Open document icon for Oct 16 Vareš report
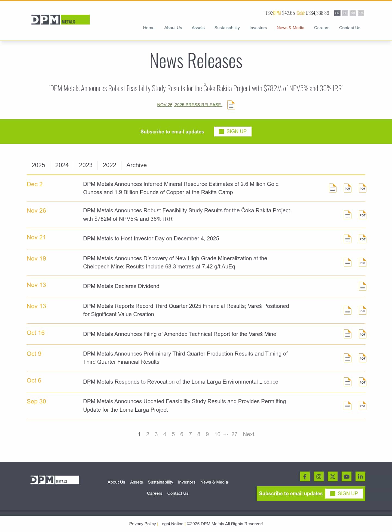Screen dimensions: 392x532 pyautogui.click(x=348, y=334)
